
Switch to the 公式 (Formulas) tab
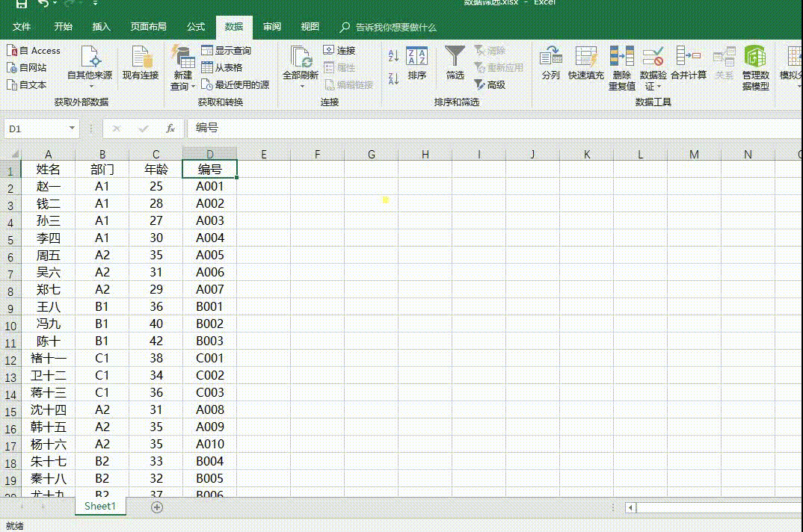coord(196,27)
